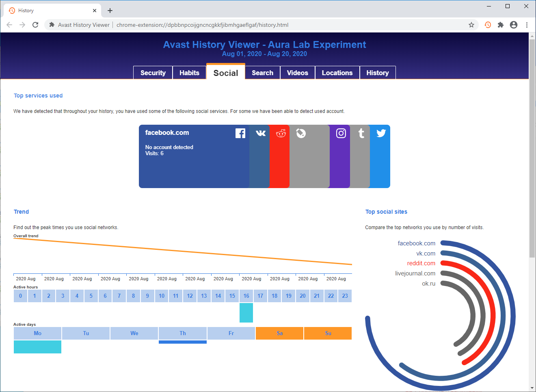Select active hour 16

click(246, 296)
